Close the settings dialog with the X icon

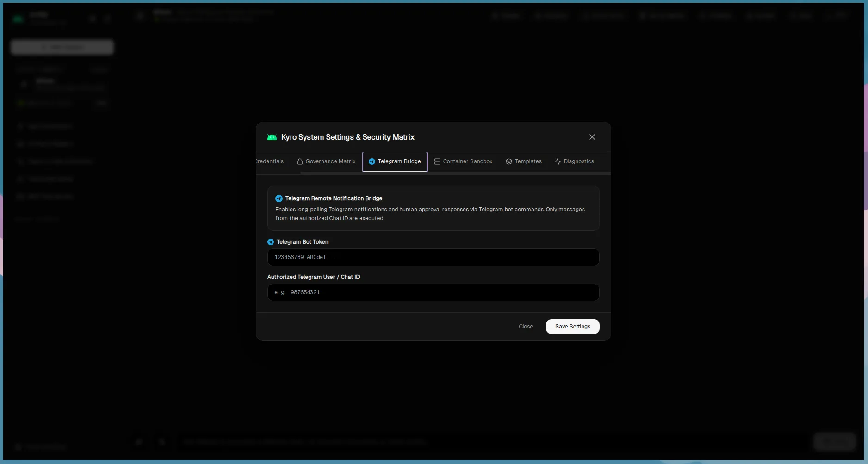(592, 137)
